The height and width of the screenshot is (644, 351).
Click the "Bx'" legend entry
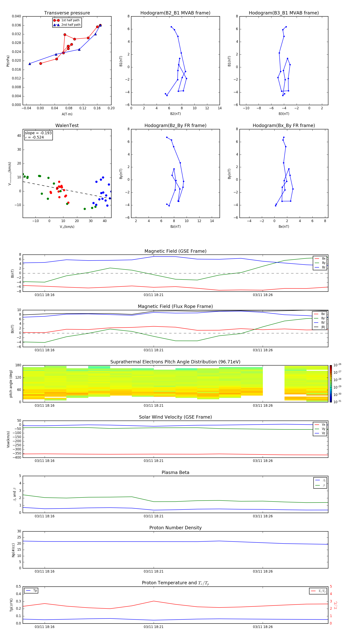320,314
